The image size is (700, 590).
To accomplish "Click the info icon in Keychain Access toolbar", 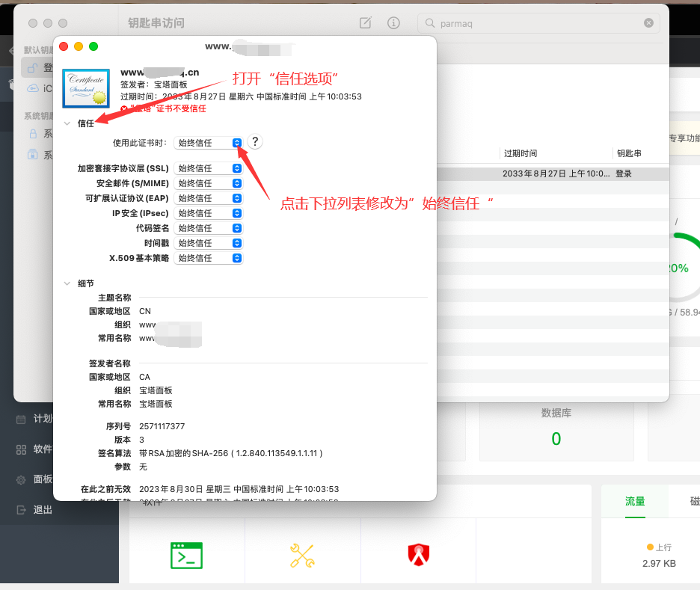I will [393, 22].
